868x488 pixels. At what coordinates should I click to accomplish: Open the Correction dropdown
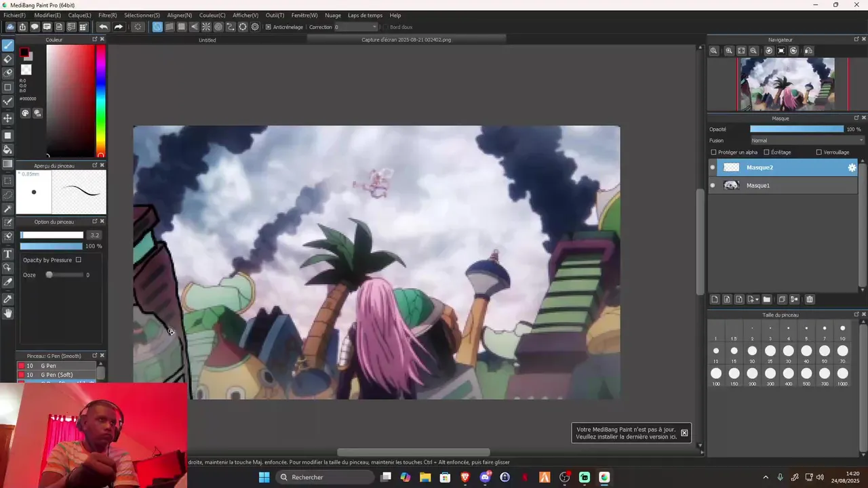tap(356, 27)
